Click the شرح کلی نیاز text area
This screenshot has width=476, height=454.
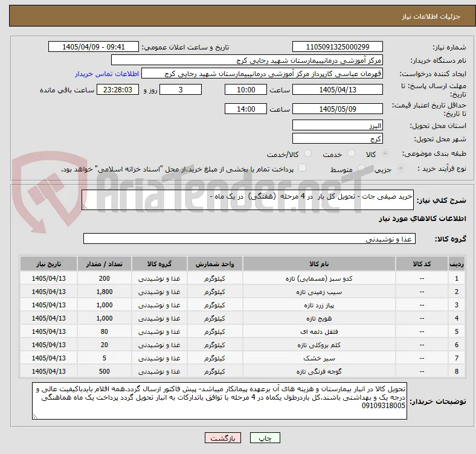(248, 200)
